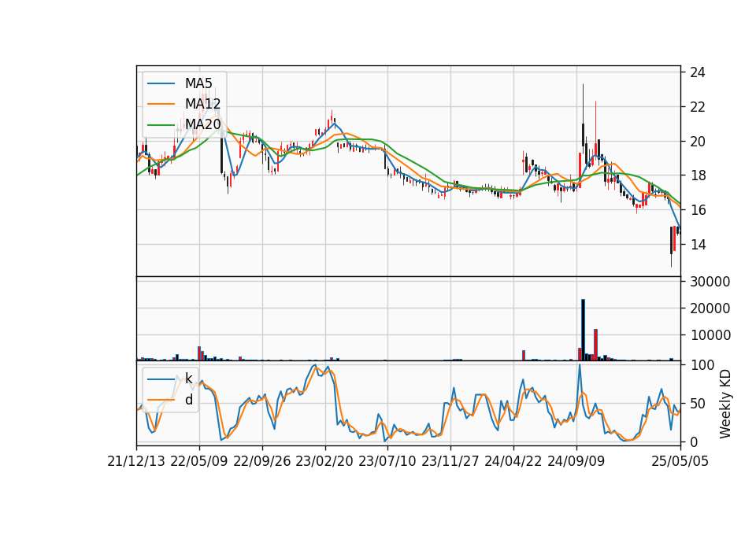Click the 21/12/13 date tick label
Viewport: 756px width, 543px height.
tap(136, 461)
